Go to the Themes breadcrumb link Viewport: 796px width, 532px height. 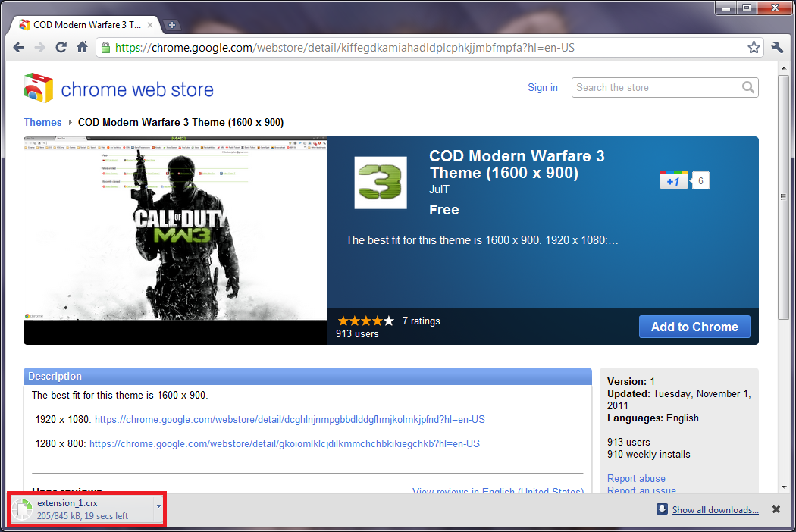[x=42, y=122]
